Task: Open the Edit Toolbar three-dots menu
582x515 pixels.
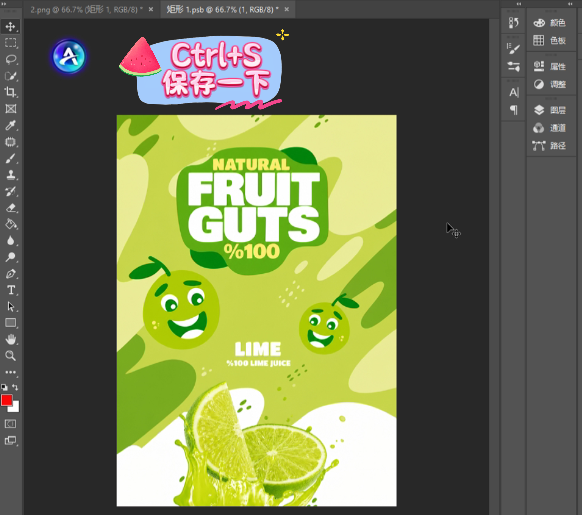Action: click(10, 372)
